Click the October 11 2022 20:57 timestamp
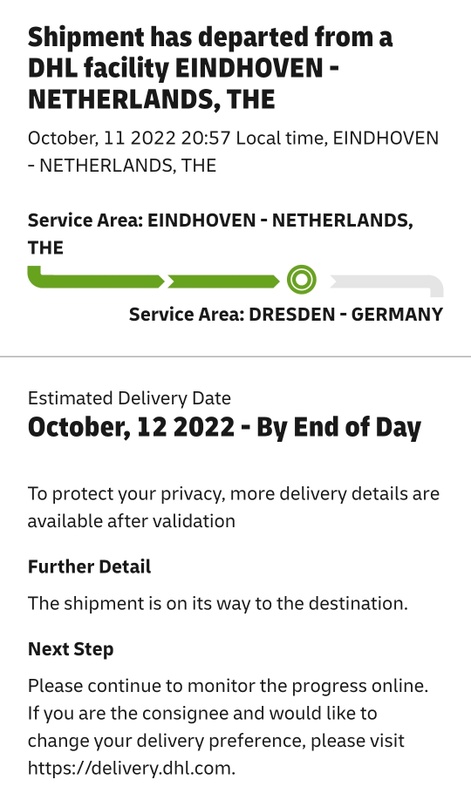Screen dimensions: 471x800 tap(130, 138)
